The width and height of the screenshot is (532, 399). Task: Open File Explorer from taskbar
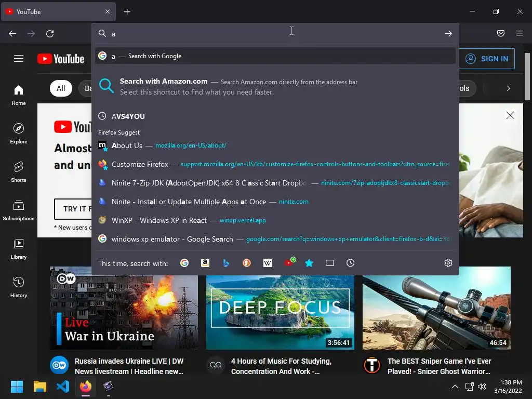pos(39,387)
